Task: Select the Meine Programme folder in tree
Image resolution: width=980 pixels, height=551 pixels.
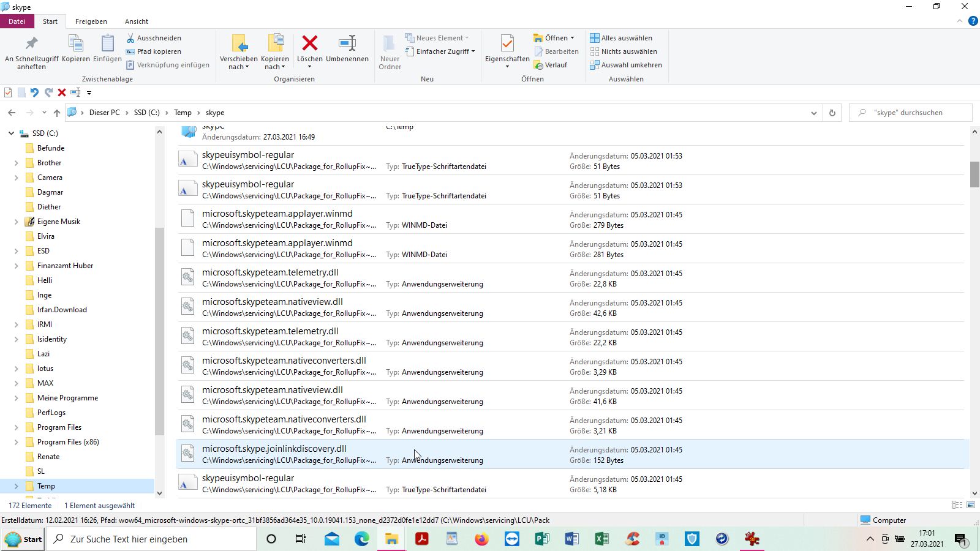Action: tap(67, 398)
